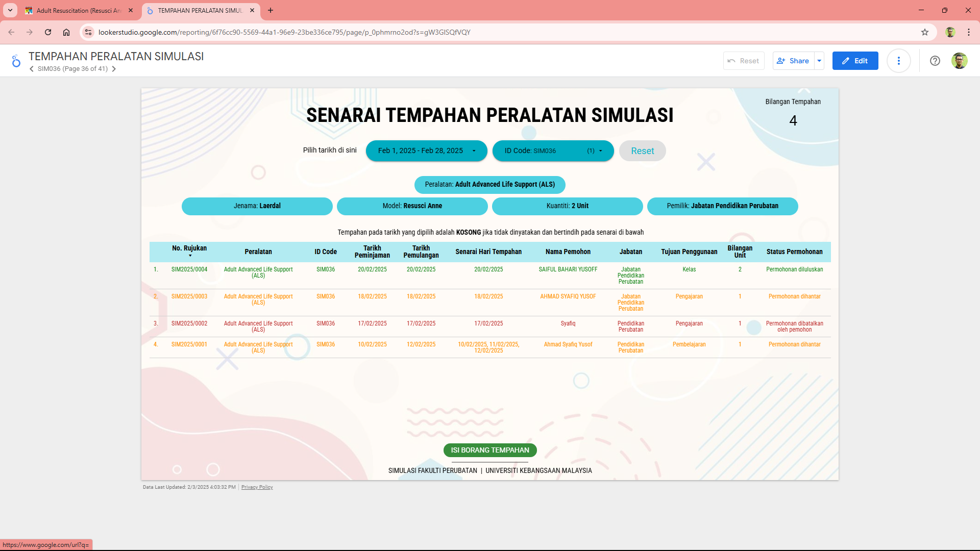View site information icon in address bar
The height and width of the screenshot is (551, 980).
pos(88,32)
